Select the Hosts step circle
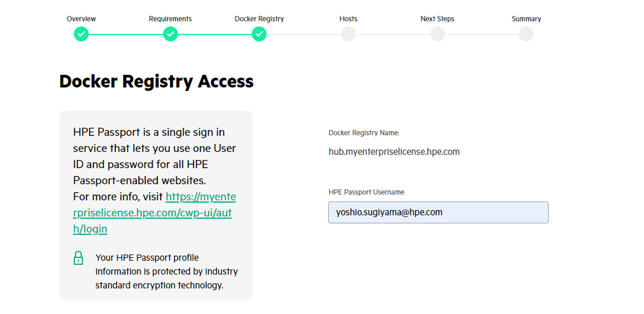 348,34
